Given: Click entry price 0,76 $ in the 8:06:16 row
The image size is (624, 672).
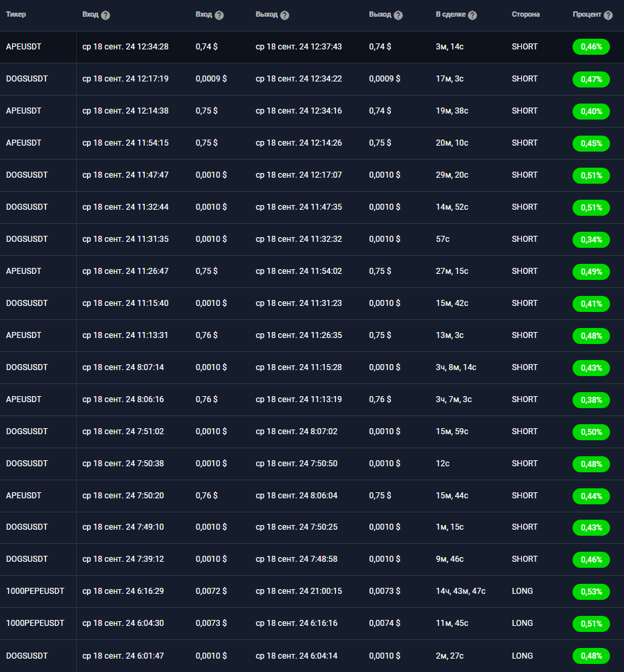Looking at the screenshot, I should tap(206, 399).
